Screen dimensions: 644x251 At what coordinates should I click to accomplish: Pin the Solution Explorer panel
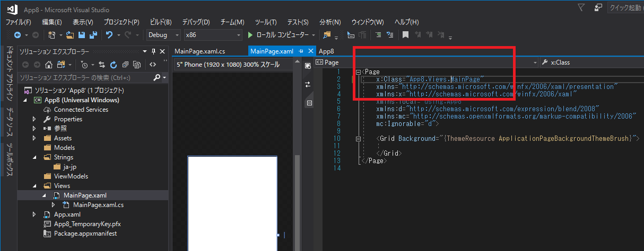[153, 51]
